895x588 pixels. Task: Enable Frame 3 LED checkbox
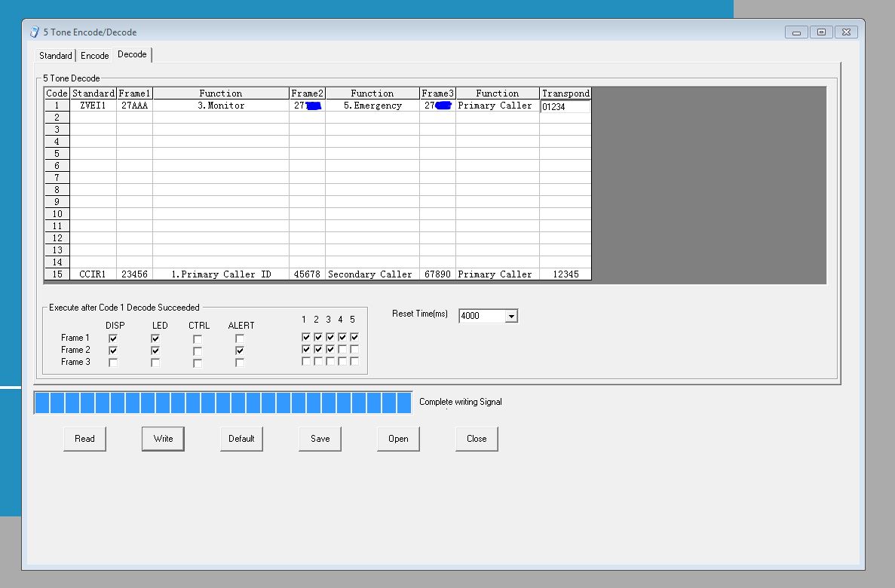tap(155, 363)
